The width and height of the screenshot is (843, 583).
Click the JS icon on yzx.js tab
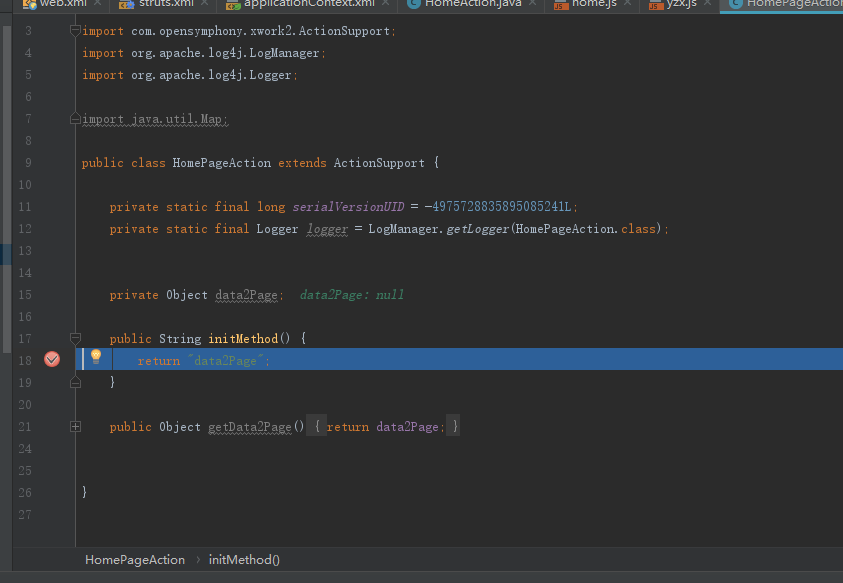click(x=656, y=6)
